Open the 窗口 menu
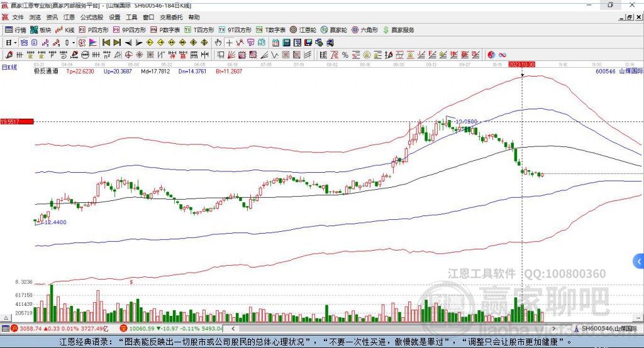644x348 pixels. click(x=148, y=17)
